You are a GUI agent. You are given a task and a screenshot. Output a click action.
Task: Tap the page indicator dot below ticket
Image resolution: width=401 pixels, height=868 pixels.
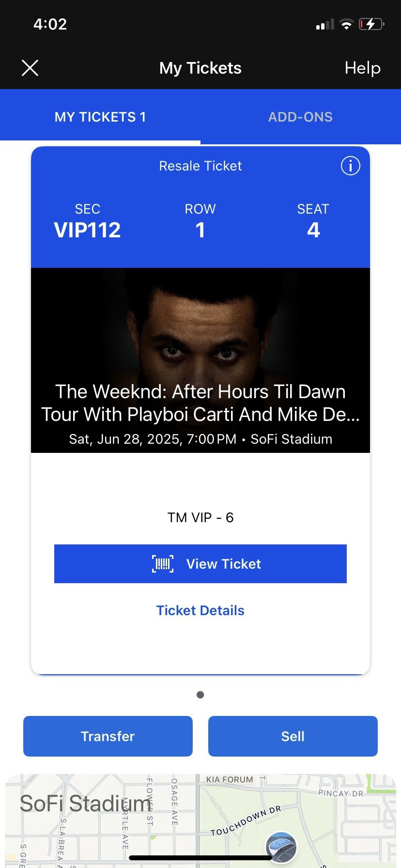[x=200, y=695]
